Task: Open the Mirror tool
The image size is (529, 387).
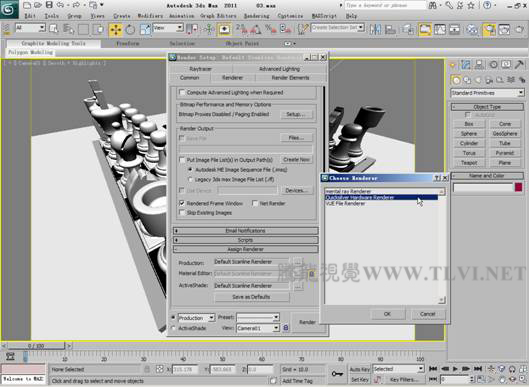Action: (375, 29)
